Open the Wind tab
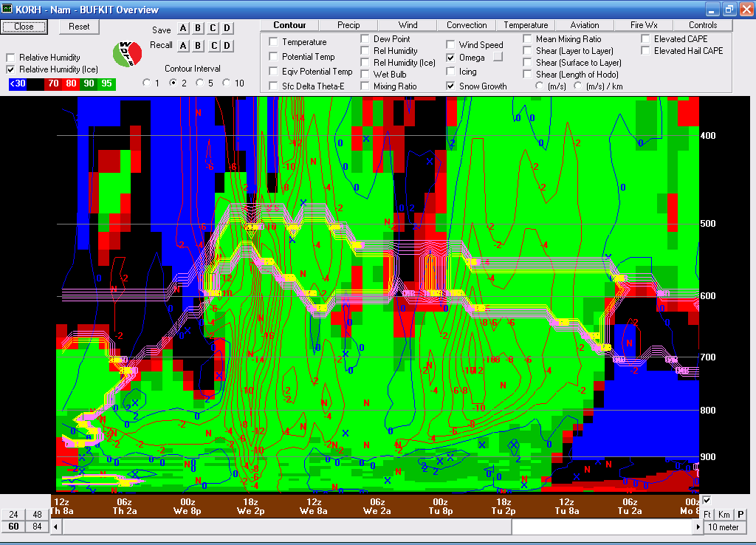The image size is (756, 545). click(x=408, y=25)
